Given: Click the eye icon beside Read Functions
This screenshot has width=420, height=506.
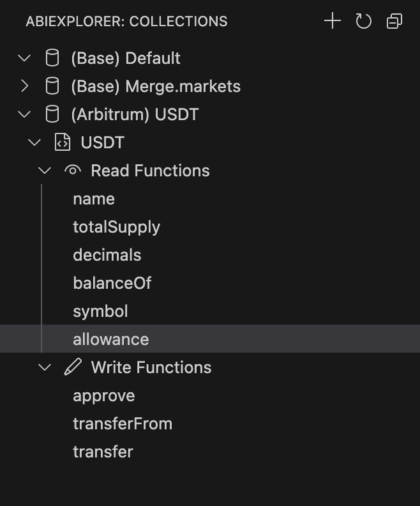Looking at the screenshot, I should point(73,170).
